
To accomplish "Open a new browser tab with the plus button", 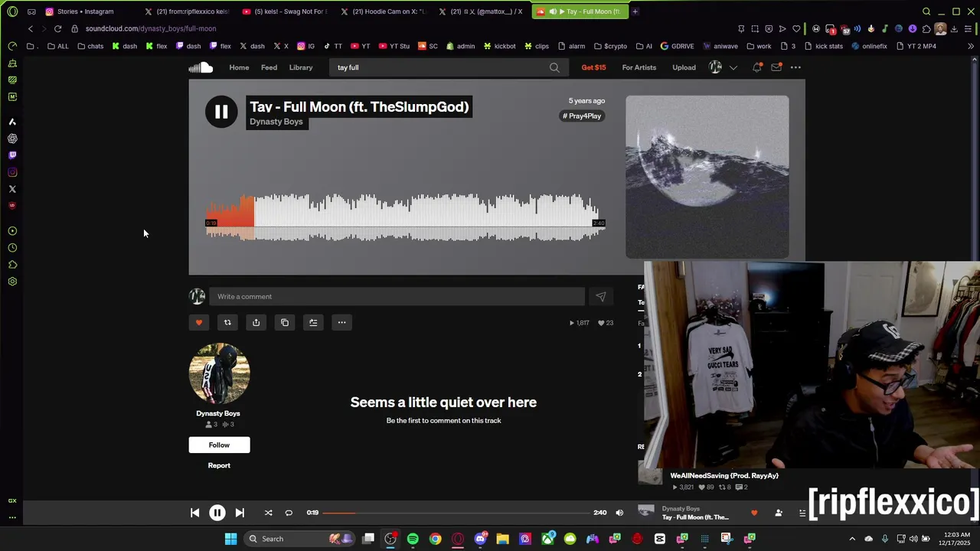I will 635,11.
